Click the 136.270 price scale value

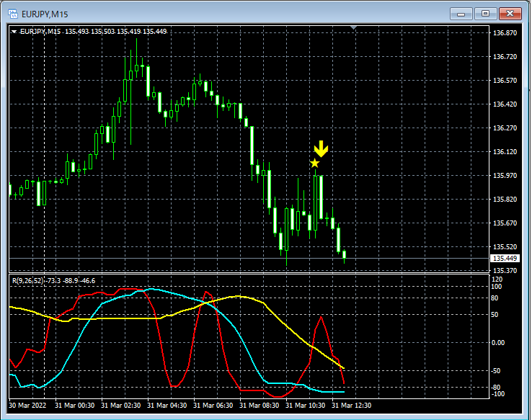tap(505, 128)
